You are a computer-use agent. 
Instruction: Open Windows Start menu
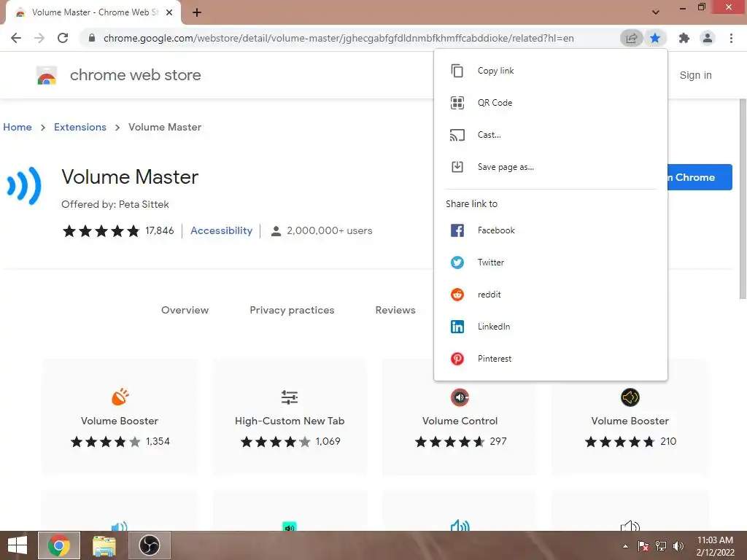click(x=18, y=545)
